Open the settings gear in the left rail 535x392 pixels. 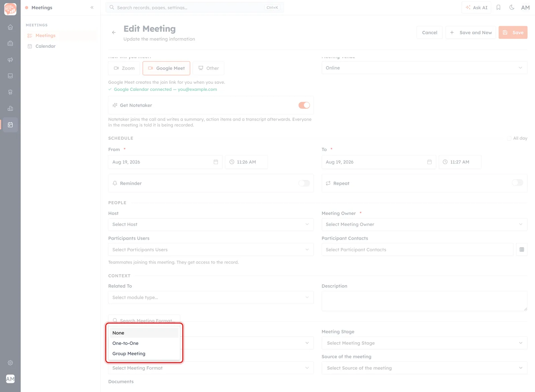point(10,363)
